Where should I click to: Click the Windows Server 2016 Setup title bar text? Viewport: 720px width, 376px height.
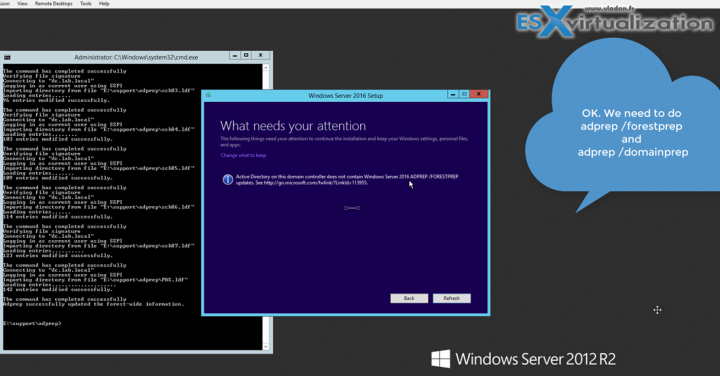[345, 95]
